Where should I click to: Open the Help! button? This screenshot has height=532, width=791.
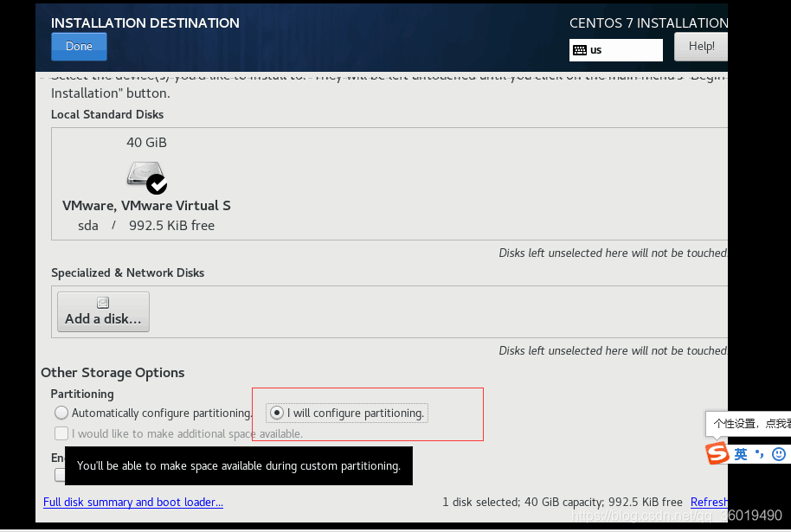701,47
